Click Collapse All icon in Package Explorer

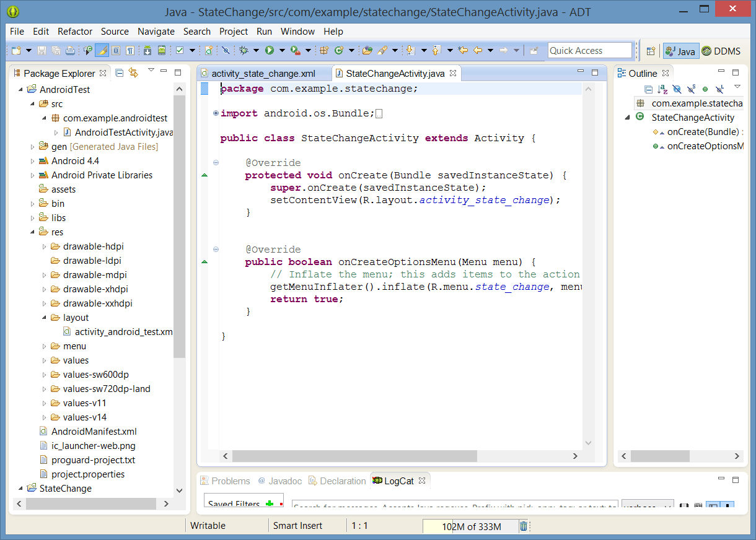(120, 73)
